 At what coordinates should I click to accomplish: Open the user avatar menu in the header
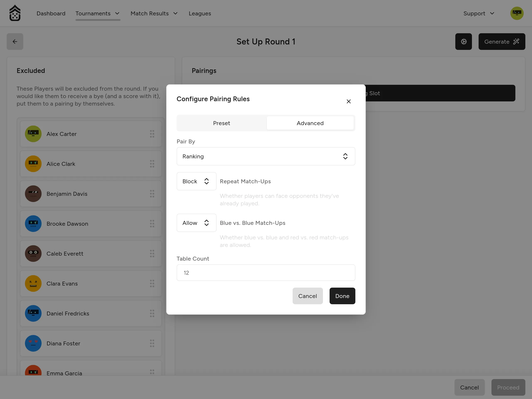[517, 13]
